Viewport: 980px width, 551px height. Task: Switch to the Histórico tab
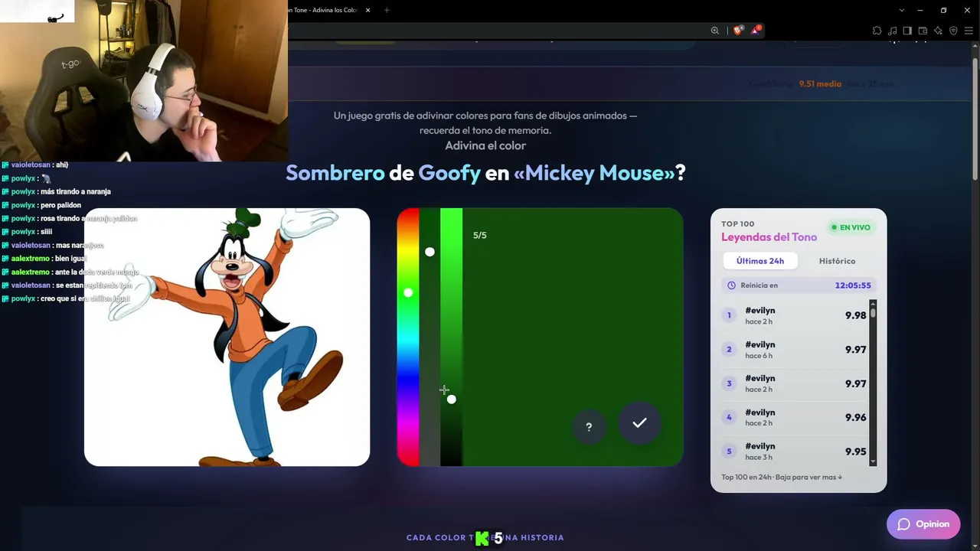click(x=837, y=261)
